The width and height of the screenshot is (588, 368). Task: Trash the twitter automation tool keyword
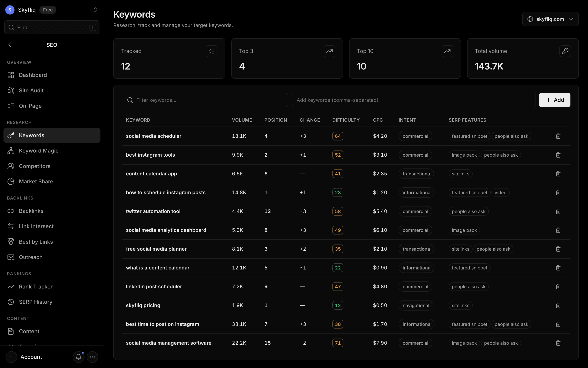558,211
